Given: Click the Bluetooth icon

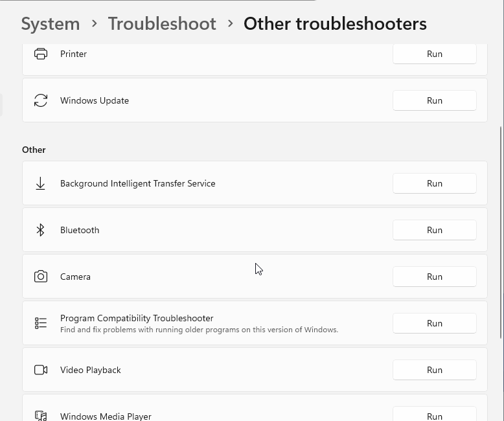Looking at the screenshot, I should point(41,230).
